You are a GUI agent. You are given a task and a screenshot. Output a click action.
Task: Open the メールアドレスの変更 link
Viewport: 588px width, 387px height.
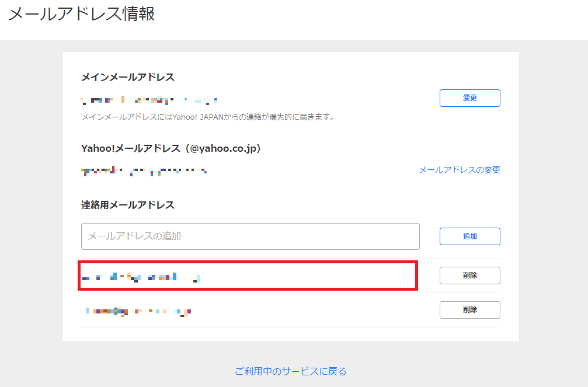point(459,170)
